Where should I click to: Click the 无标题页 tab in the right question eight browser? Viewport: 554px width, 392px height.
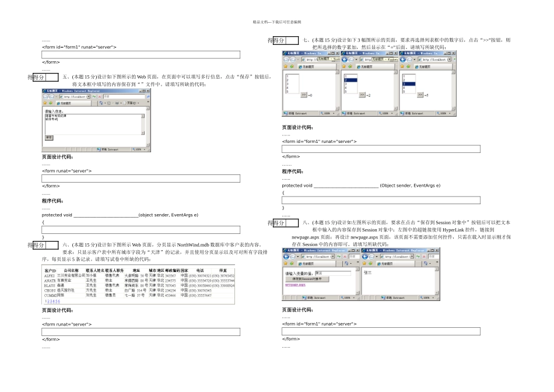point(395,264)
